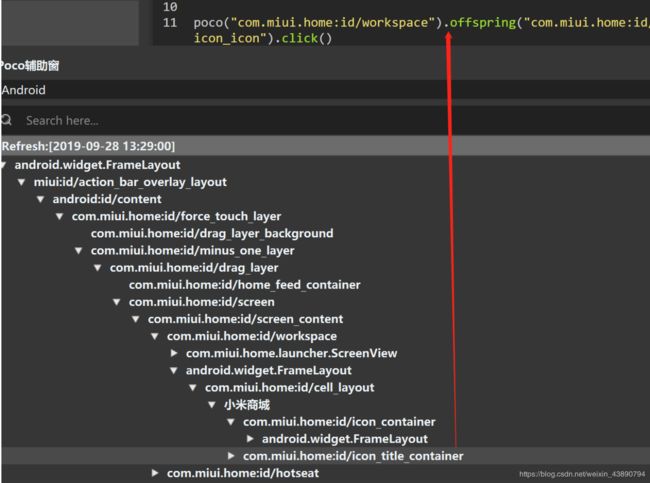The image size is (650, 483).
Task: Select the home_feed_container tree row
Action: [245, 285]
